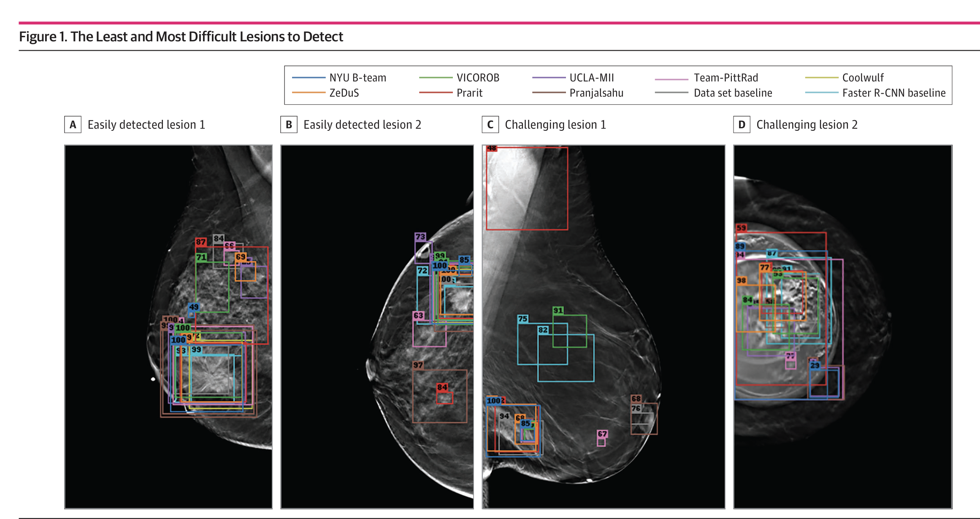Screen dimensions: 980x519
Task: Click the Coolwulf legend label
Action: click(863, 78)
